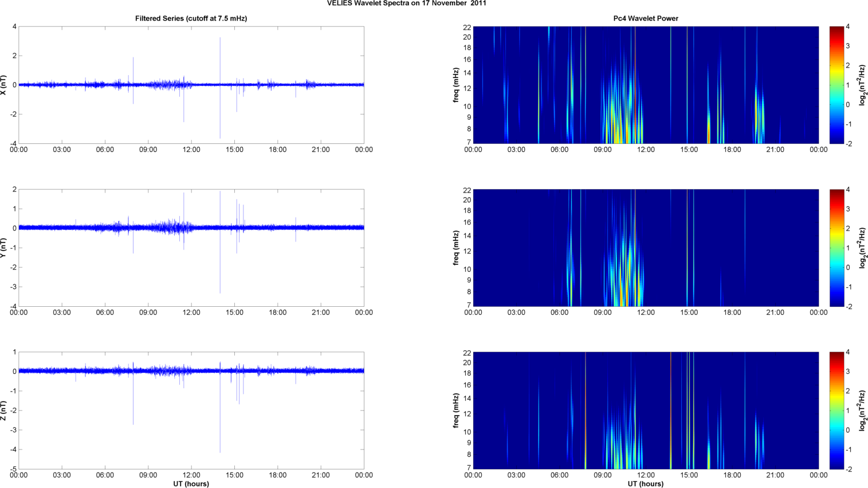Click the Y (nT) axis label
Image resolution: width=868 pixels, height=488 pixels.
(x=5, y=248)
